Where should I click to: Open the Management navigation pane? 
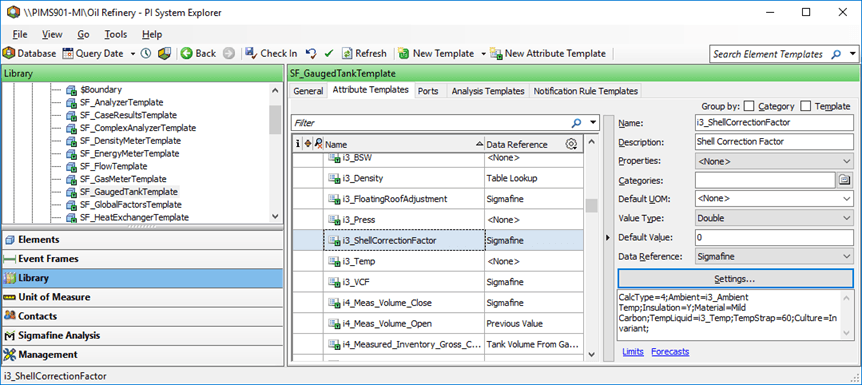(142, 355)
